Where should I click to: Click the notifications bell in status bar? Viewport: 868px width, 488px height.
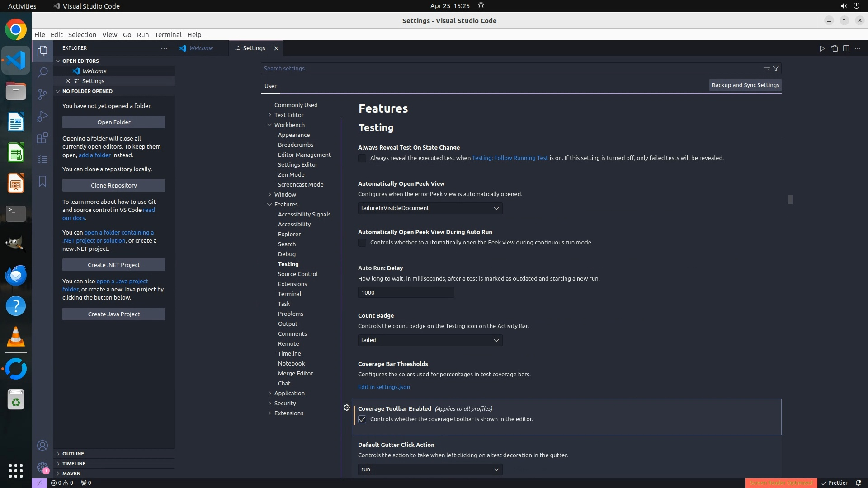click(x=858, y=483)
